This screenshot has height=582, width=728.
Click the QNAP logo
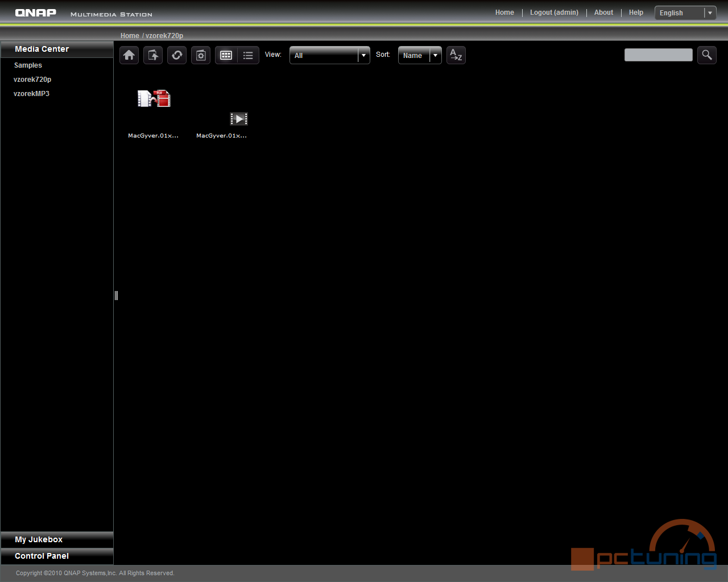pos(36,13)
